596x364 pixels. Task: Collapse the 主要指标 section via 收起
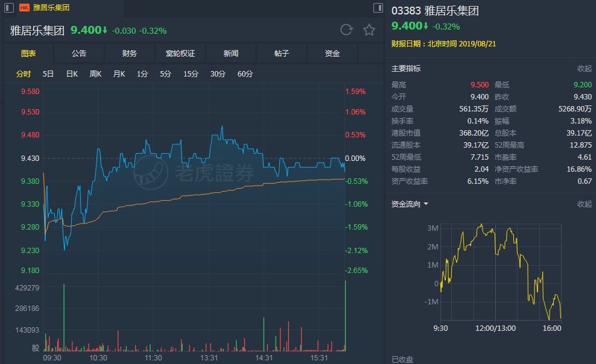coord(584,69)
